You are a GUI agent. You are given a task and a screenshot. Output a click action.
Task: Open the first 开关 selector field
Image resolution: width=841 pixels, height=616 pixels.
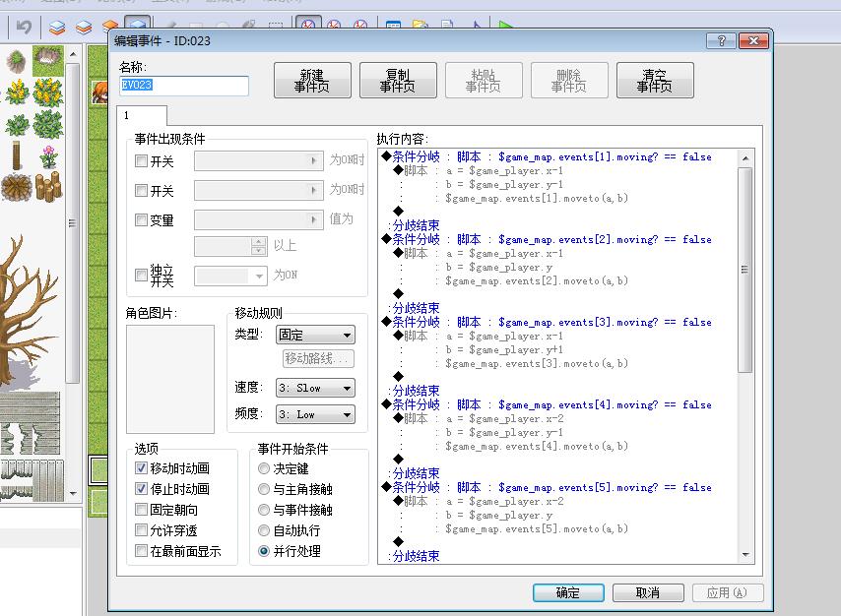259,160
